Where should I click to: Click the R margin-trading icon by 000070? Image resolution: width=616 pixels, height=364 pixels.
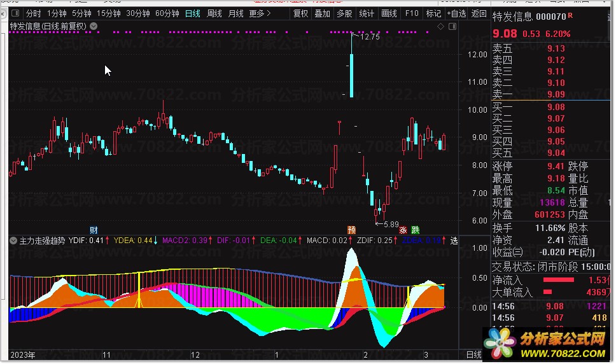pos(570,16)
